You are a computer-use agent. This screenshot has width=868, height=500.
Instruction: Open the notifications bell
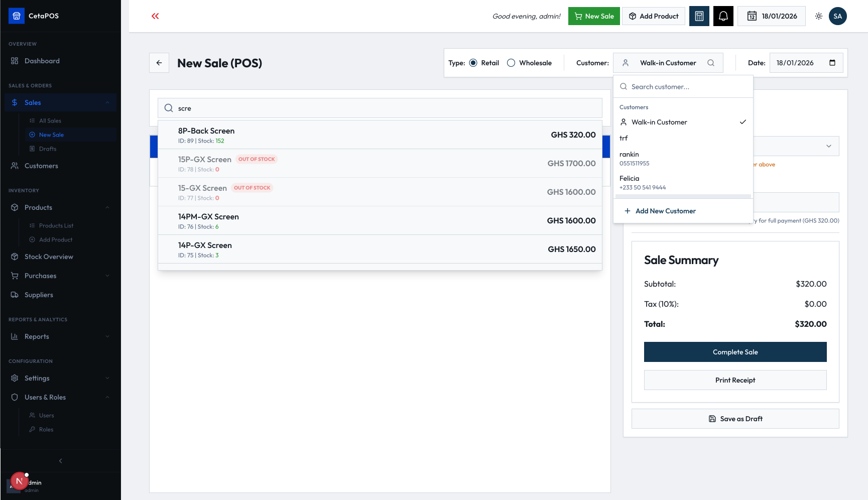(723, 16)
